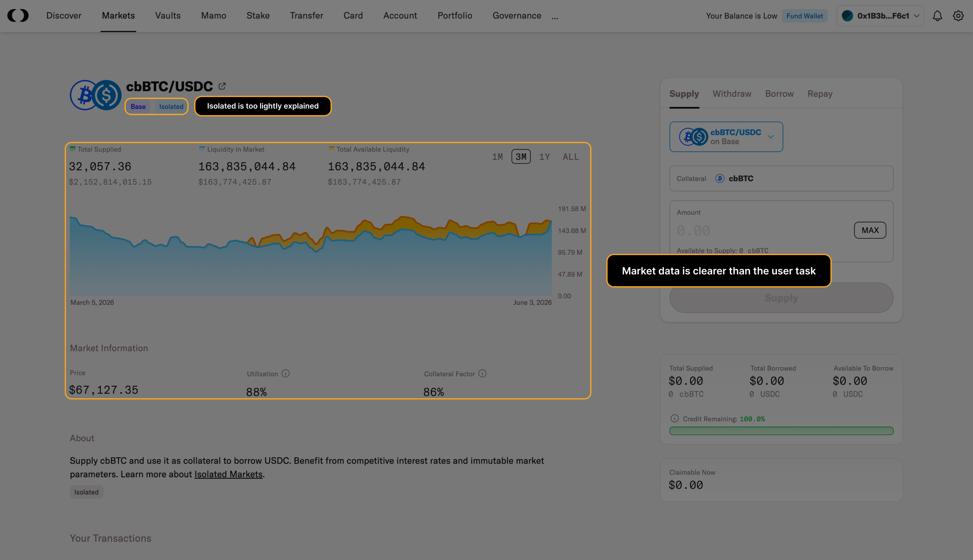This screenshot has width=973, height=560.
Task: Open the Stake nav item
Action: 258,16
